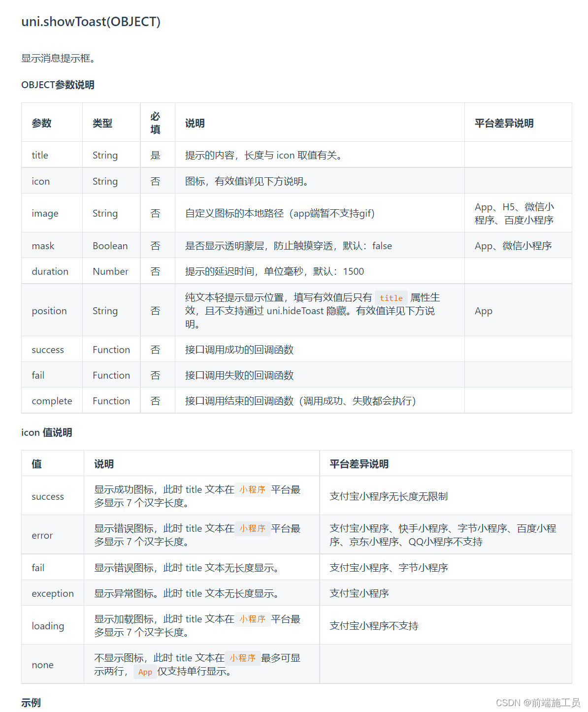Click the icon 值说明 section heading
Viewport: 588px width, 712px height.
47,432
